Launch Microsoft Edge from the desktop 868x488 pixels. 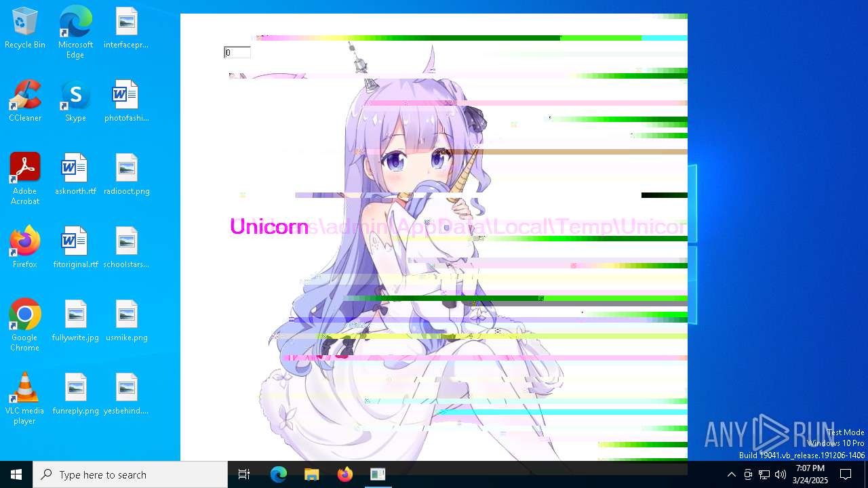[75, 33]
